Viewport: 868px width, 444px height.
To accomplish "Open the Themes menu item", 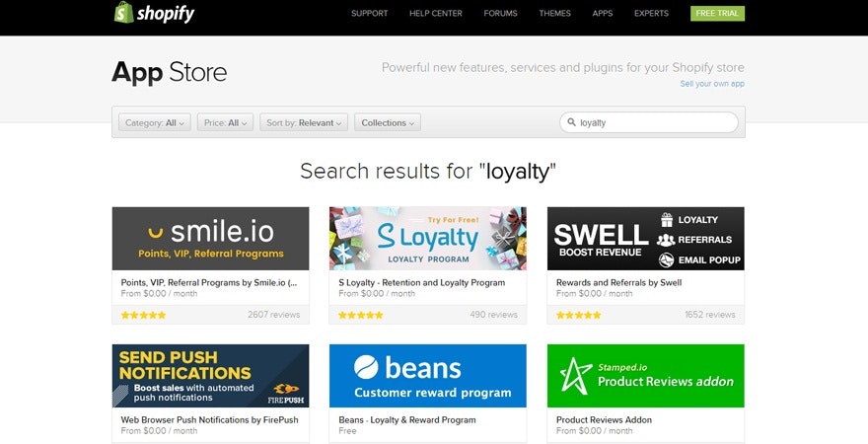I will (554, 14).
